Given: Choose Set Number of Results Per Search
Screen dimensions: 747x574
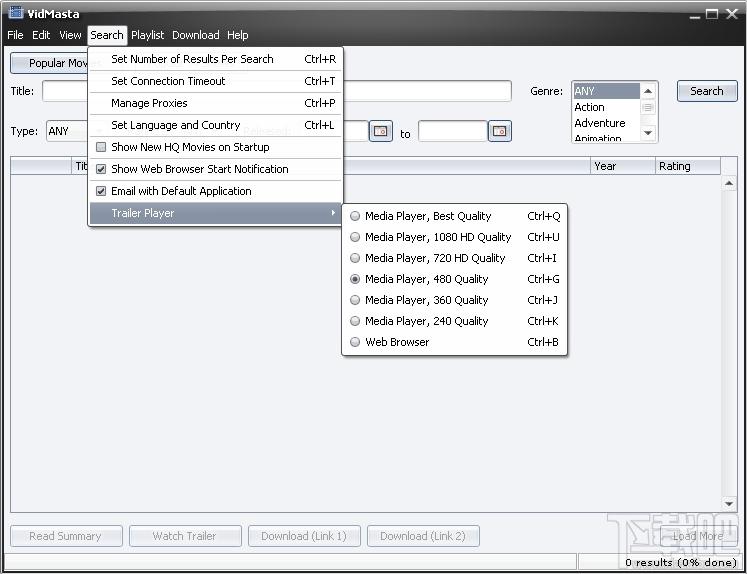Looking at the screenshot, I should coord(215,59).
